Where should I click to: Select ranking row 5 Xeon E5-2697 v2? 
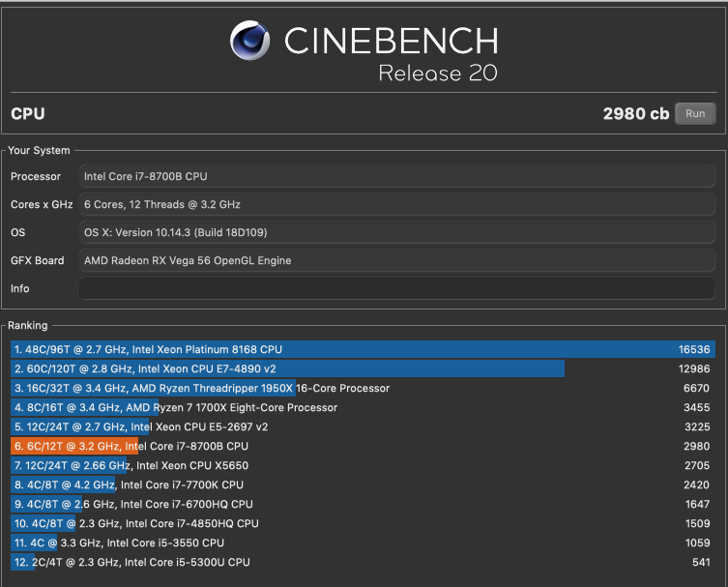click(x=364, y=426)
